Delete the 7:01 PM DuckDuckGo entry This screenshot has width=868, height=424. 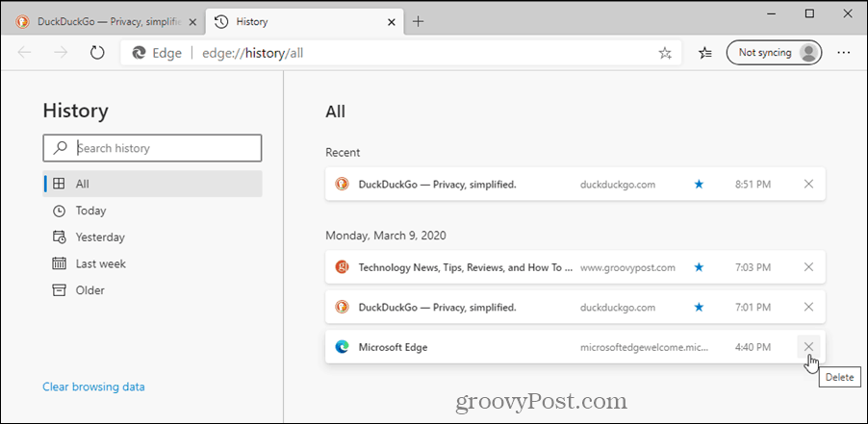coord(808,308)
